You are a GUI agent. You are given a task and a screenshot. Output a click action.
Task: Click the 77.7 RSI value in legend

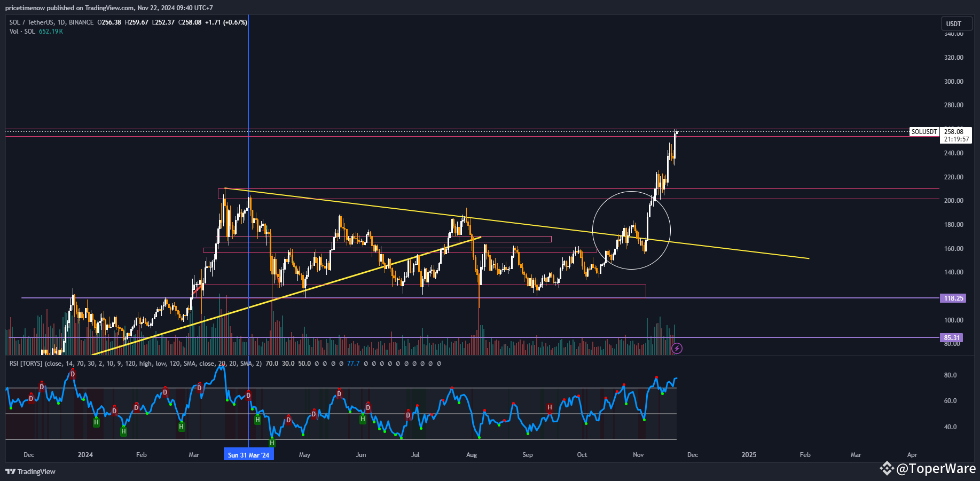pyautogui.click(x=353, y=364)
